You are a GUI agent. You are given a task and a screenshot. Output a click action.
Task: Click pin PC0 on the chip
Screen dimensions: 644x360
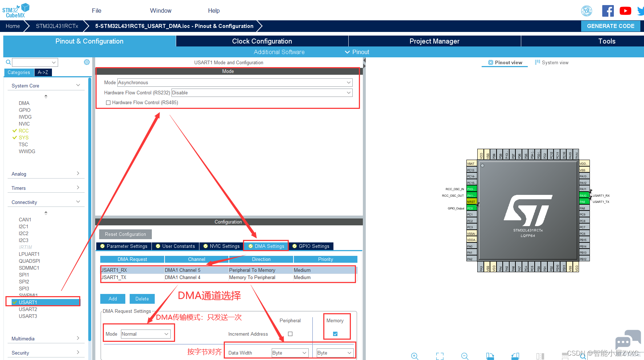[471, 208]
